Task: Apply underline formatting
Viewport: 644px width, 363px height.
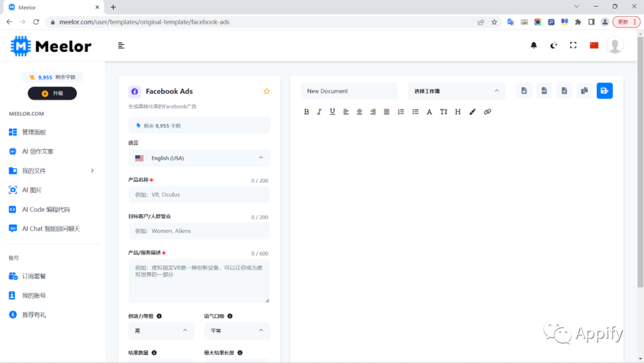Action: tap(332, 112)
